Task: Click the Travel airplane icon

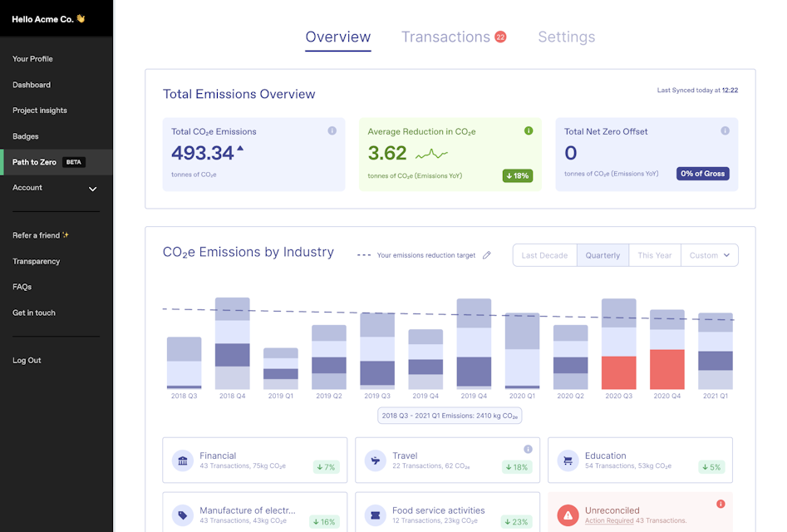Action: [376, 461]
